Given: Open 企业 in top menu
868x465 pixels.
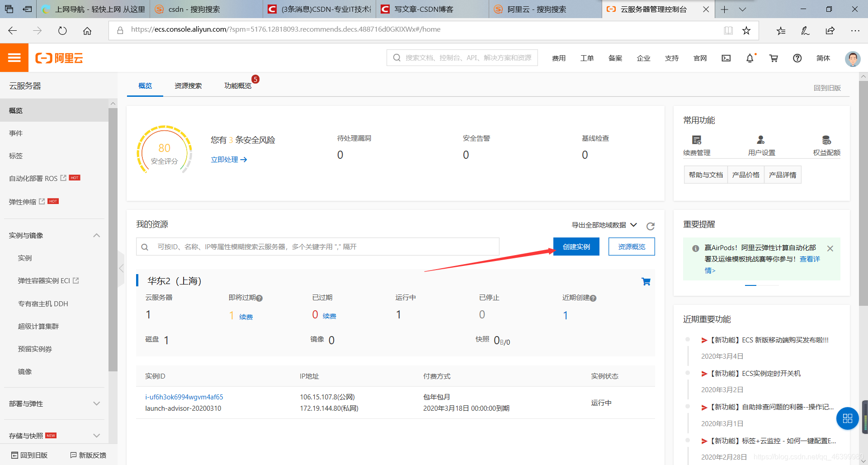Looking at the screenshot, I should 643,58.
